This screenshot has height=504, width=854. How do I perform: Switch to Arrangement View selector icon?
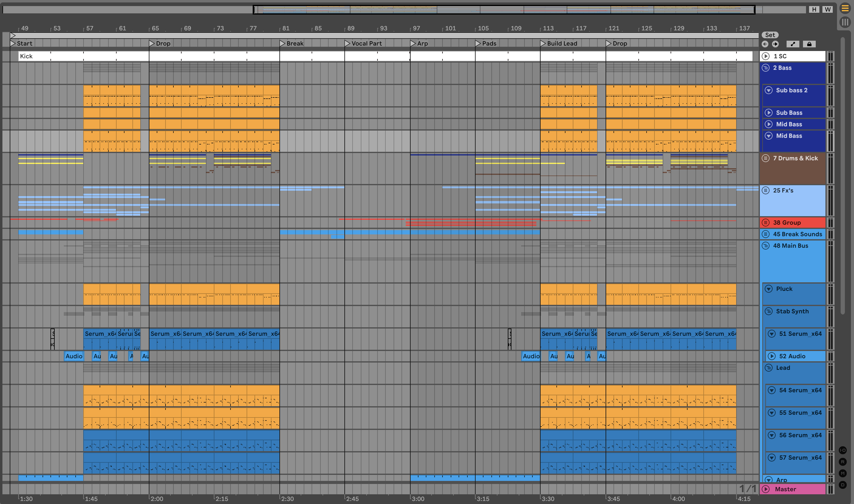coord(845,8)
